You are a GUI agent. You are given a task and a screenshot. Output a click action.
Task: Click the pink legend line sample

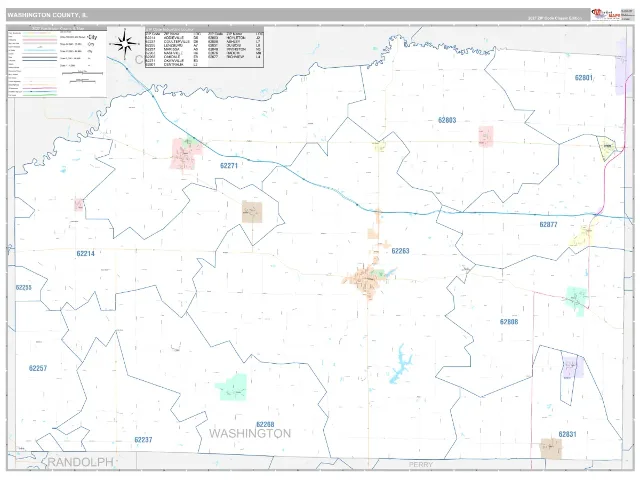pos(39,41)
